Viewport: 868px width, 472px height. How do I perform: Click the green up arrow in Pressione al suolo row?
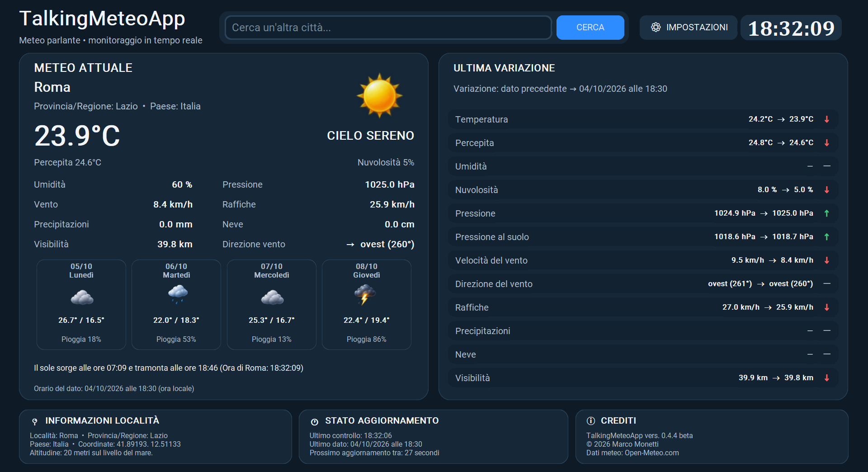[x=827, y=237]
